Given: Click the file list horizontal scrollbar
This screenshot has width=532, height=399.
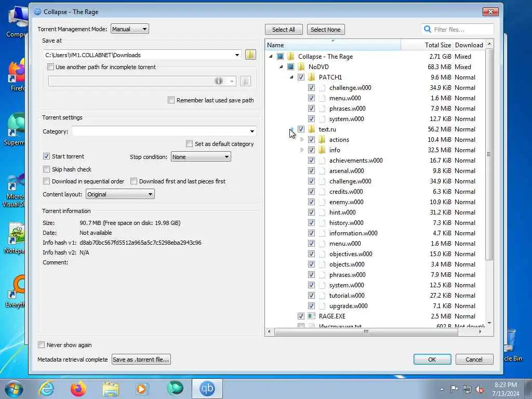Looking at the screenshot, I should (x=366, y=331).
